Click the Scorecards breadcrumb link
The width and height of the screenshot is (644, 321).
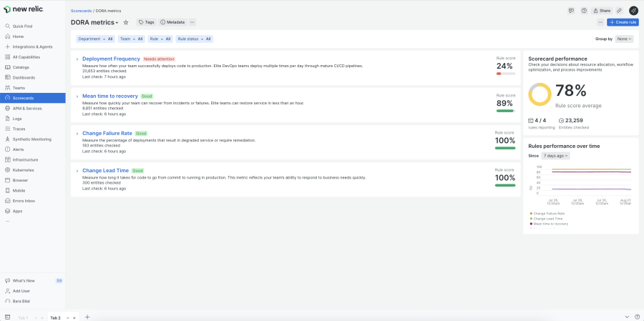coord(81,11)
